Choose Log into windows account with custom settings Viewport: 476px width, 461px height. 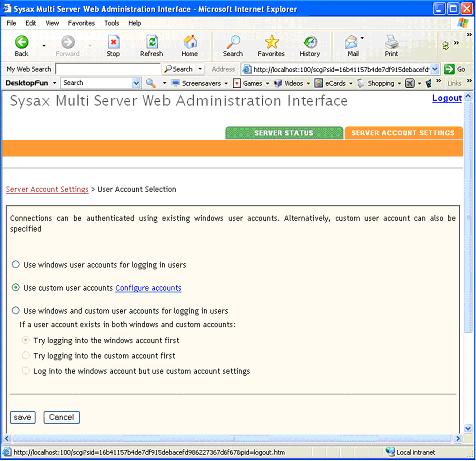pos(26,371)
